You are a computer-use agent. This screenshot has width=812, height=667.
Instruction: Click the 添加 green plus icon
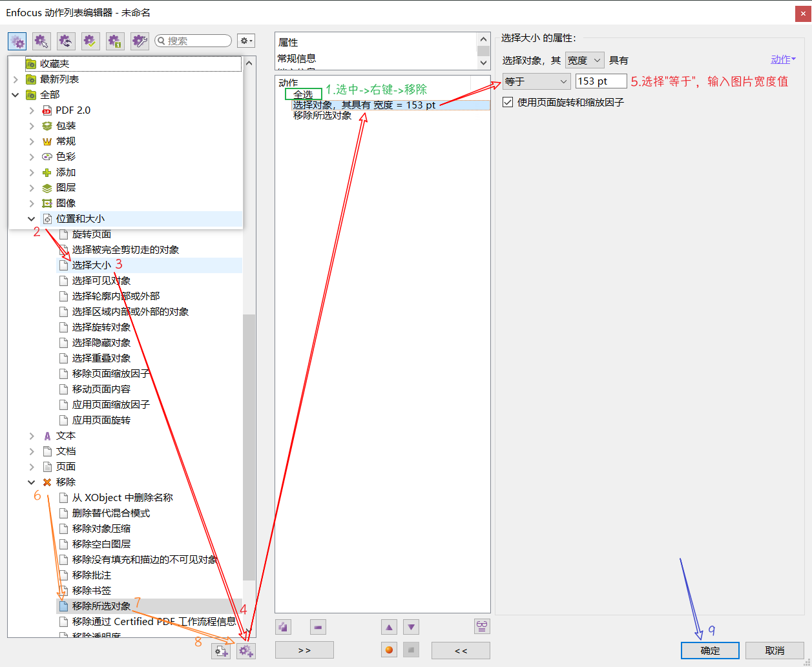[47, 172]
